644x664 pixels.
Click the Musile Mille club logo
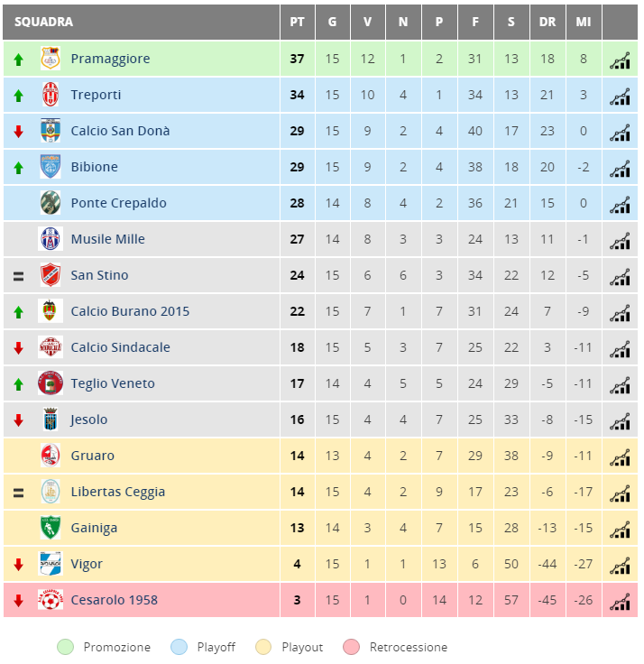click(x=51, y=239)
